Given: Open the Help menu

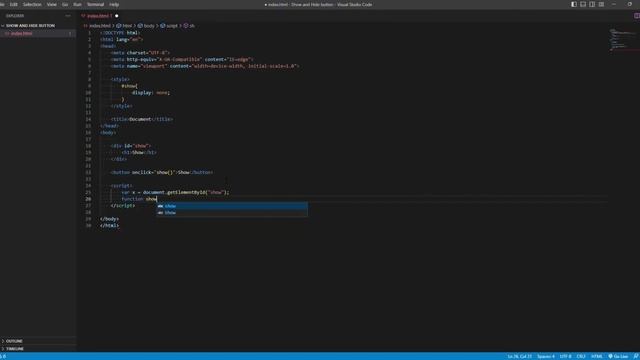Looking at the screenshot, I should pos(114,4).
